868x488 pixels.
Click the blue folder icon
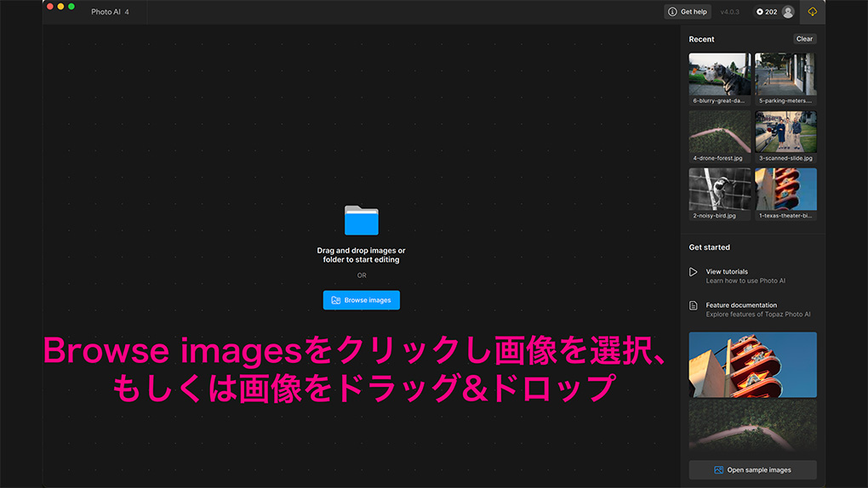[362, 220]
